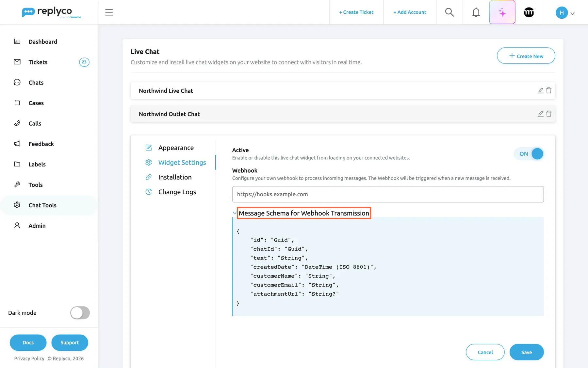
Task: Click the Replyco logo
Action: 51,12
